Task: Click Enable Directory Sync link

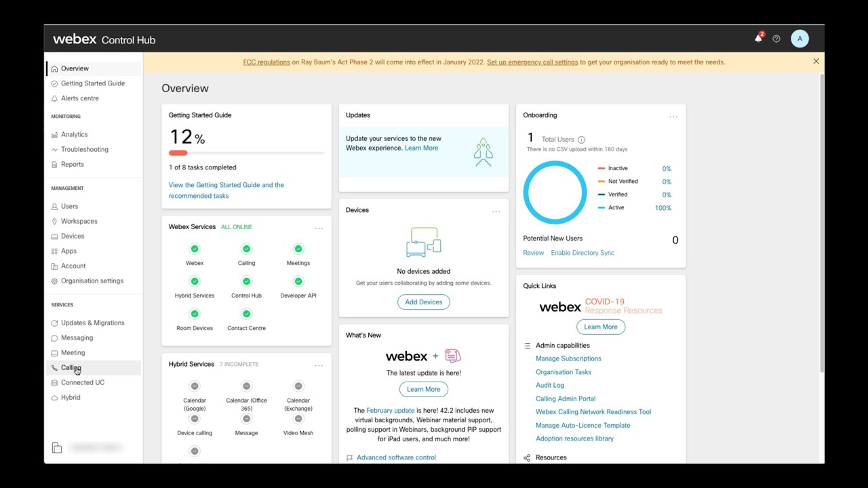Action: (x=583, y=253)
